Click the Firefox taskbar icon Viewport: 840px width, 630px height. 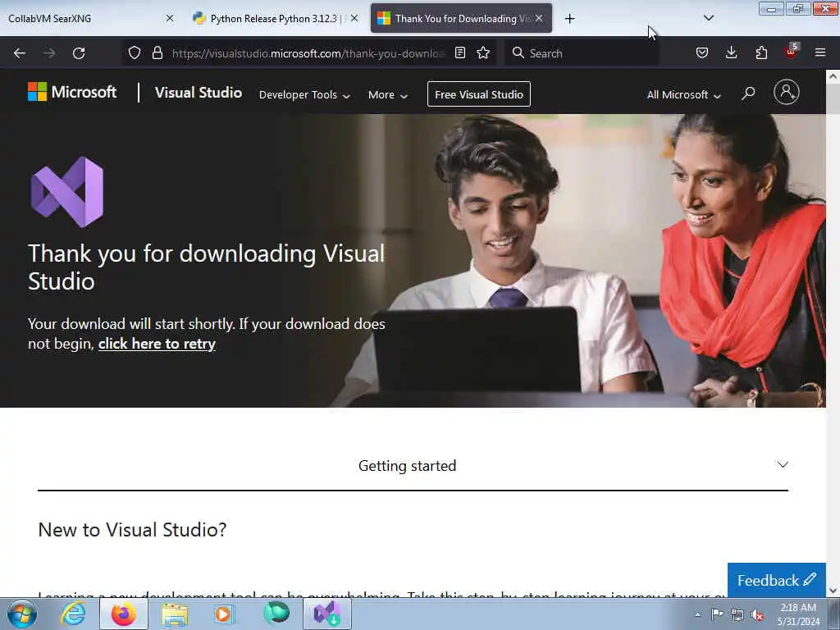[x=124, y=614]
